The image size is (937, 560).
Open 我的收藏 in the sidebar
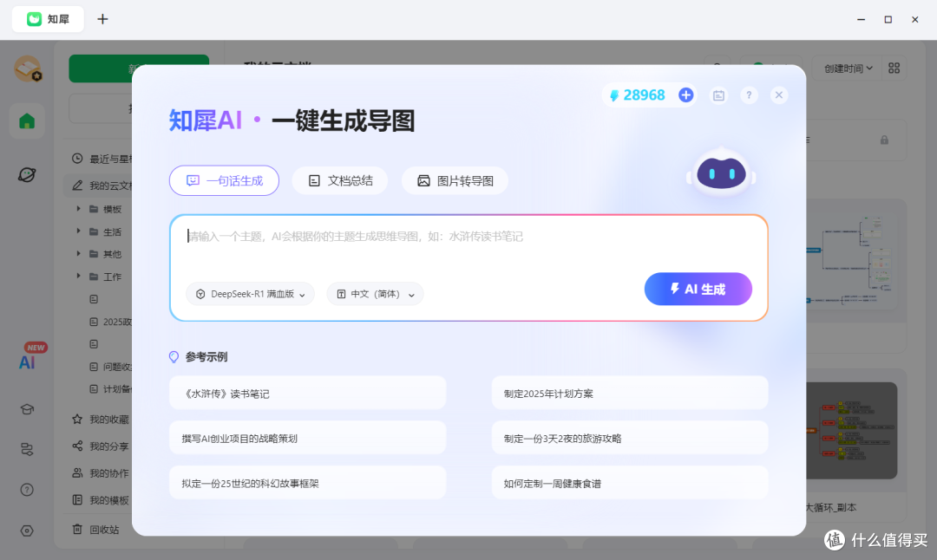[x=102, y=419]
